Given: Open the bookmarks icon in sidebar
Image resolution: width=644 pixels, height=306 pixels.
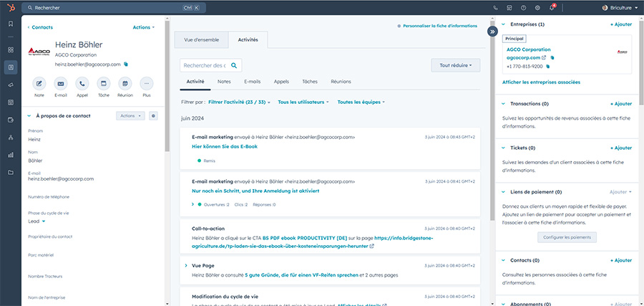Looking at the screenshot, I should 11,24.
